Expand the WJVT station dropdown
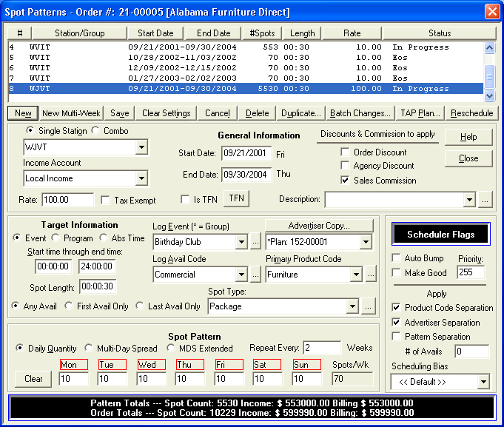This screenshot has height=427, width=504. tap(141, 147)
